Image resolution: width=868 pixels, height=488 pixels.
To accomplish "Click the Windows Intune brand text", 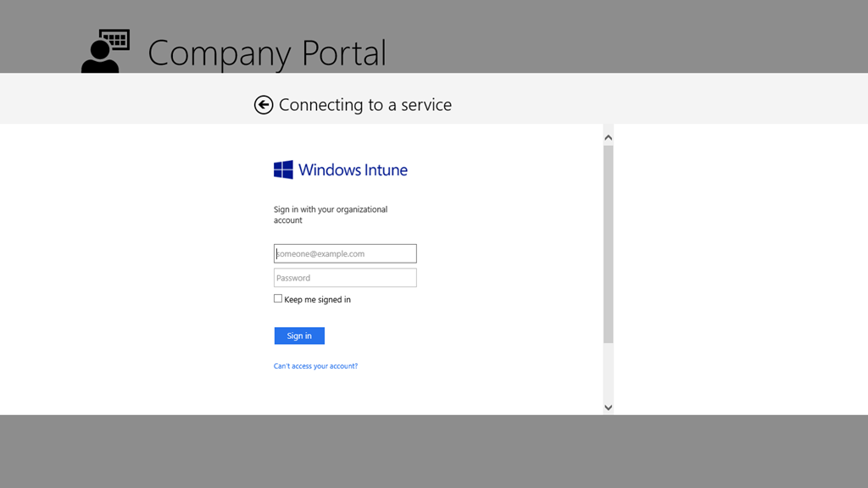I will point(353,169).
